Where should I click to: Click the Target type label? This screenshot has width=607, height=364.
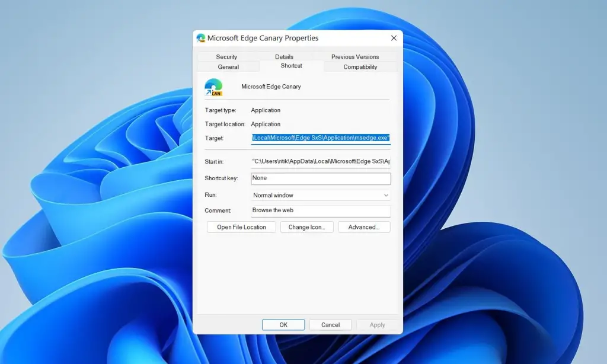pyautogui.click(x=221, y=110)
